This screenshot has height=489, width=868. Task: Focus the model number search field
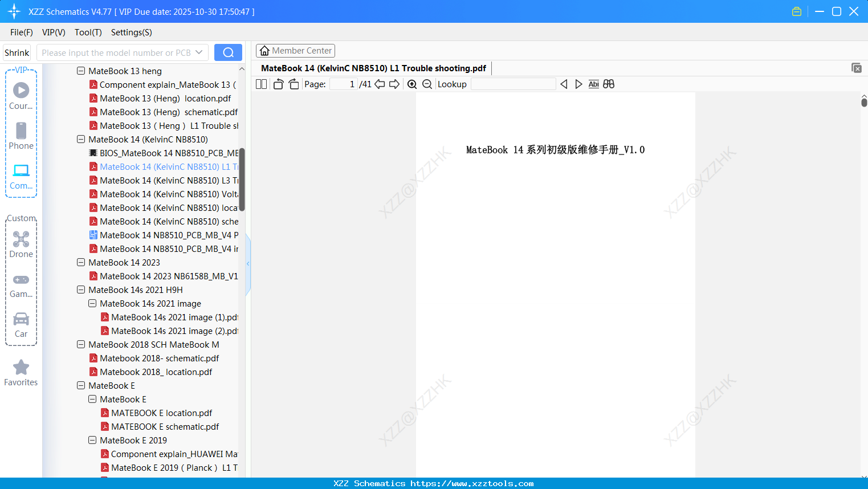coord(116,52)
